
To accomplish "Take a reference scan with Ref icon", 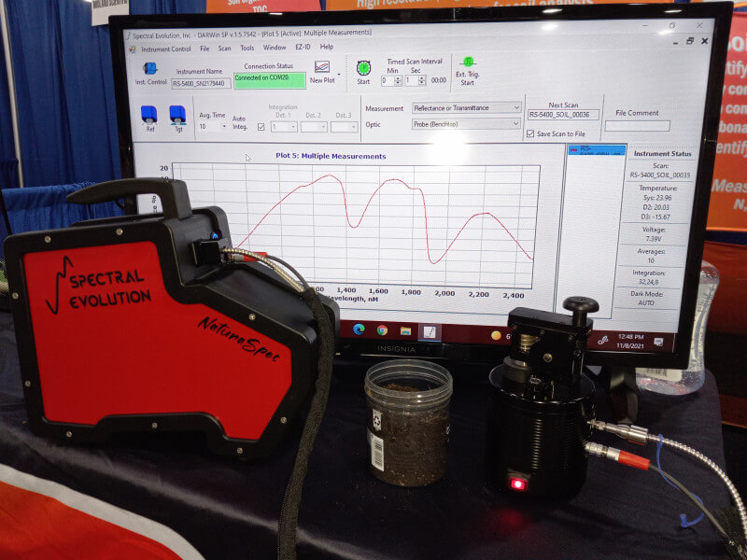I will pos(149,115).
